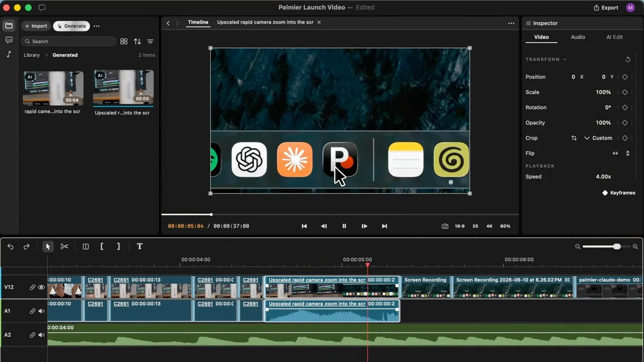Toggle link on track V12
644x362 pixels.
pos(33,287)
